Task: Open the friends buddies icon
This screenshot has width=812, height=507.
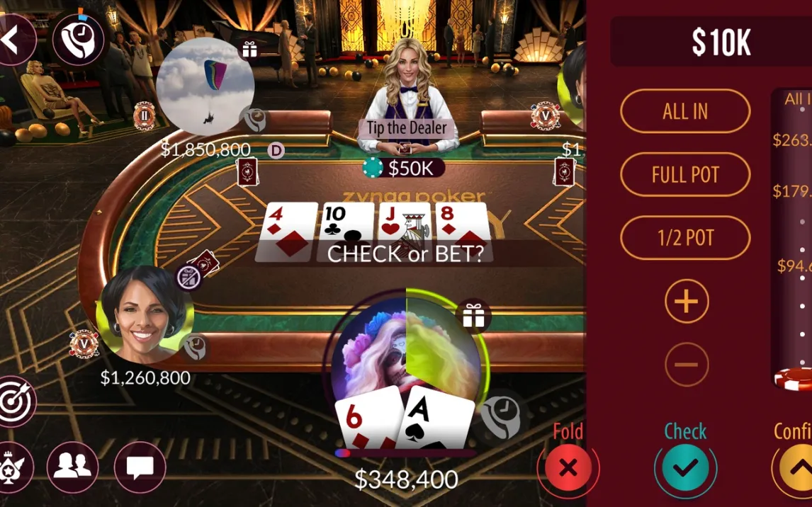Action: [x=72, y=467]
